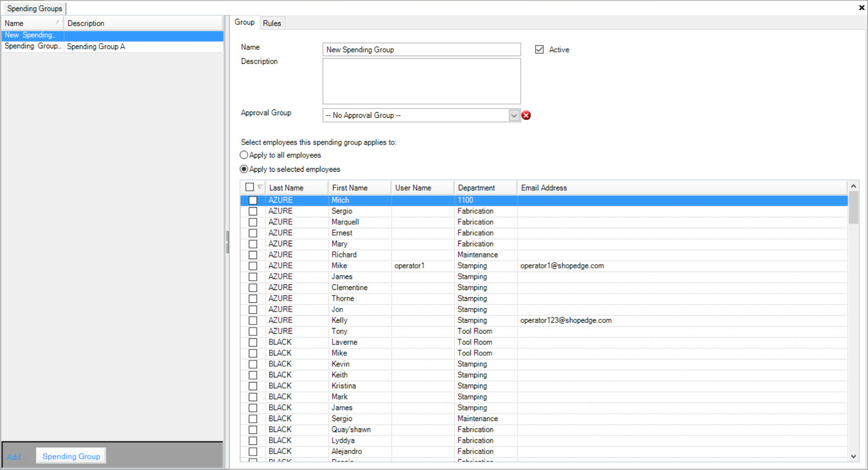Select row with first name Lyddya

[x=544, y=441]
